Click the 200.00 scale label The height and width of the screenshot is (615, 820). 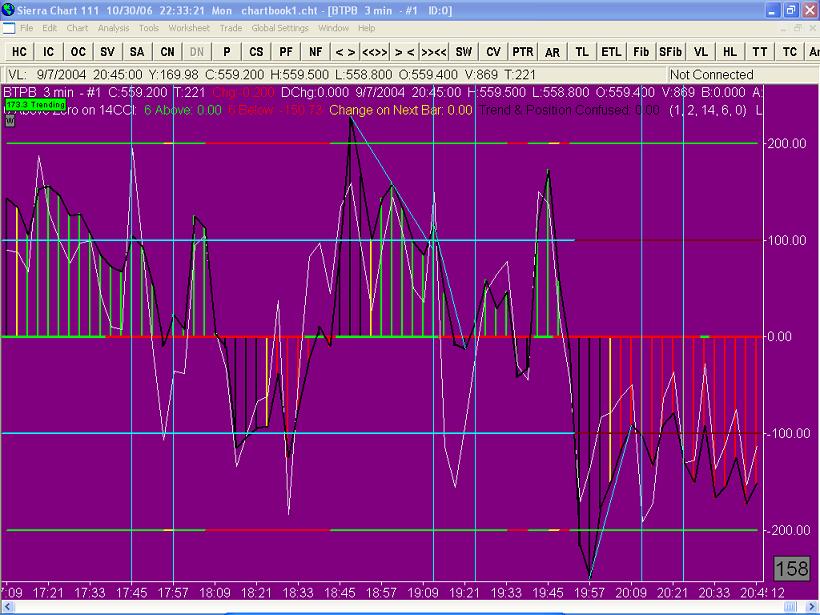tap(787, 143)
